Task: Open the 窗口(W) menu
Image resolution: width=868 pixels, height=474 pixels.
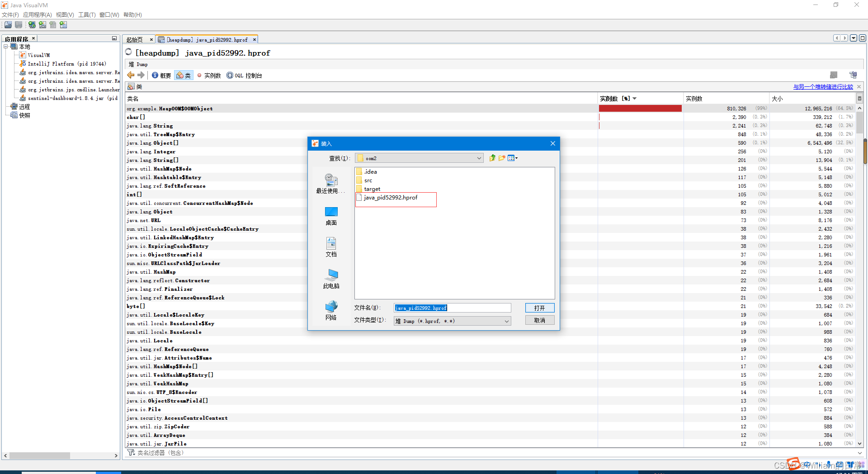Action: click(109, 15)
